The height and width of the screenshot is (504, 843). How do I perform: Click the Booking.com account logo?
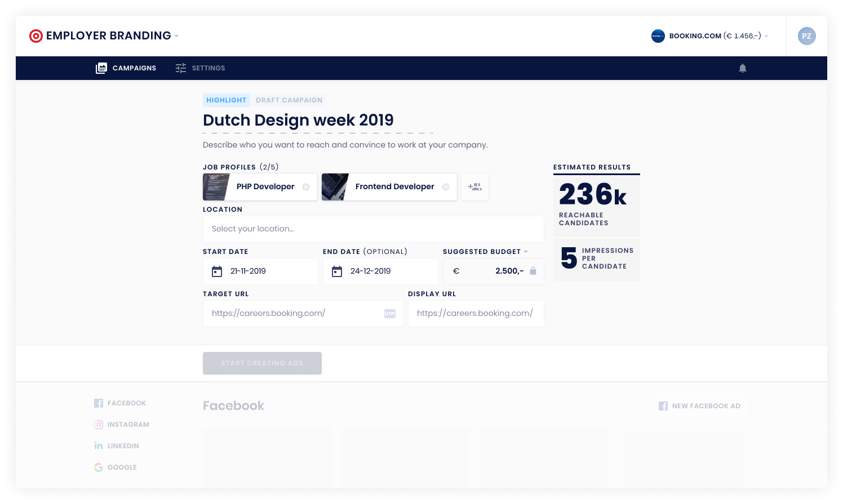(x=658, y=36)
